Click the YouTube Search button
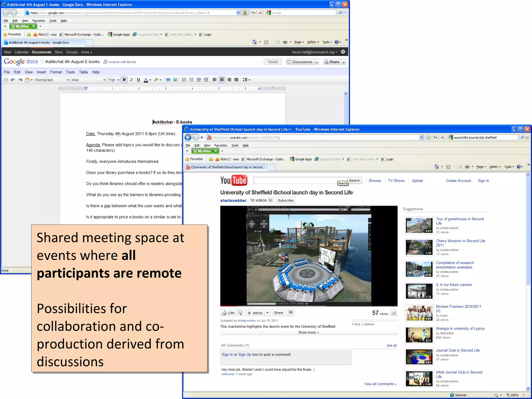This screenshot has width=532, height=399. [354, 180]
